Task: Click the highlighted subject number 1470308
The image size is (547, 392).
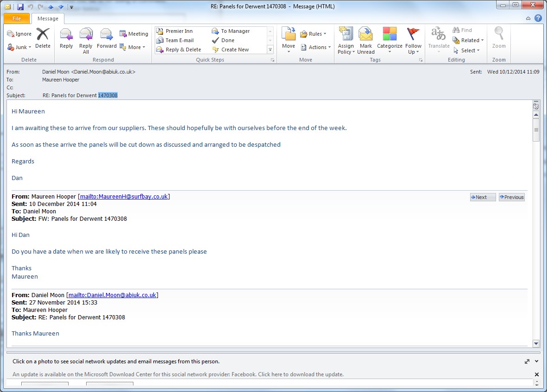Action: pyautogui.click(x=108, y=95)
